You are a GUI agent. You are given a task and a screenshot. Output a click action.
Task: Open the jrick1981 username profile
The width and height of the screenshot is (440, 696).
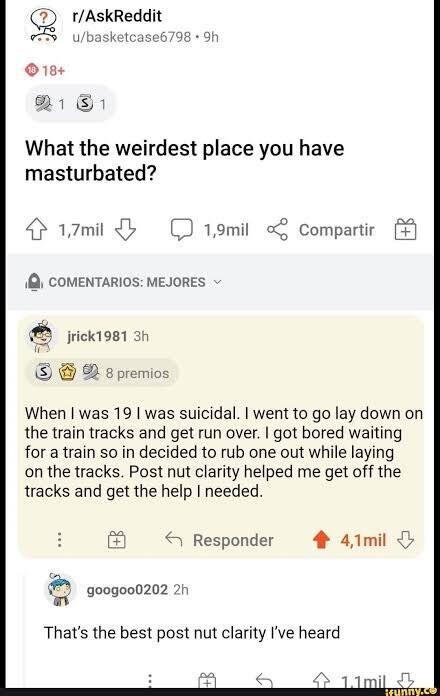[97, 336]
